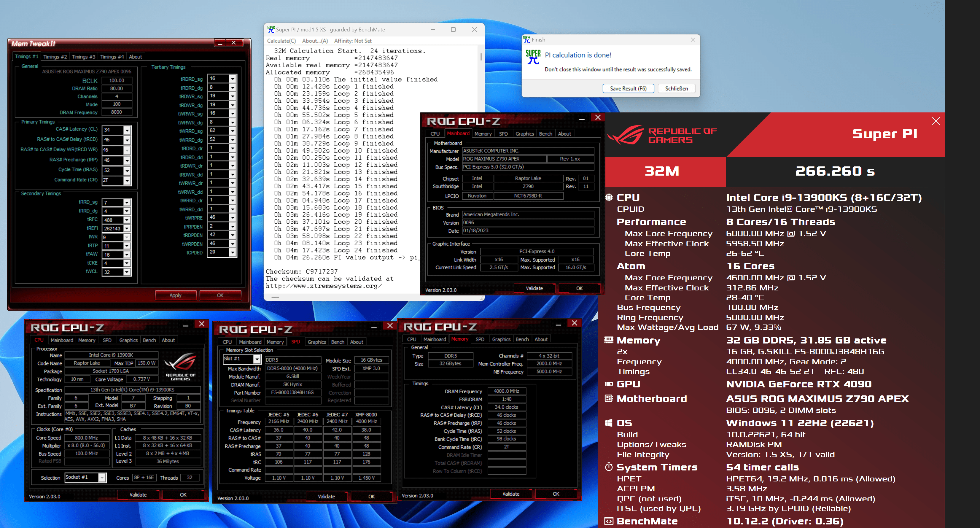Minimize the Mem TweakIt window
Image resolution: width=980 pixels, height=528 pixels.
pyautogui.click(x=220, y=43)
